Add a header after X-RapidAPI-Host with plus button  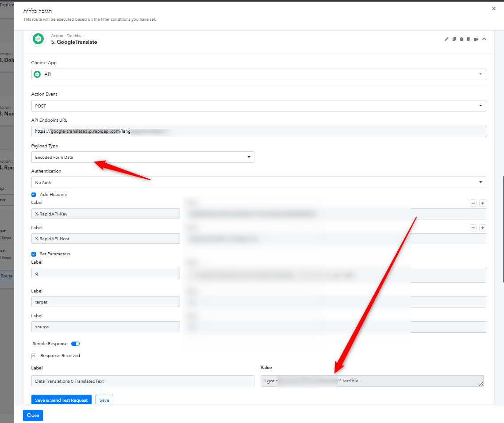tap(482, 228)
